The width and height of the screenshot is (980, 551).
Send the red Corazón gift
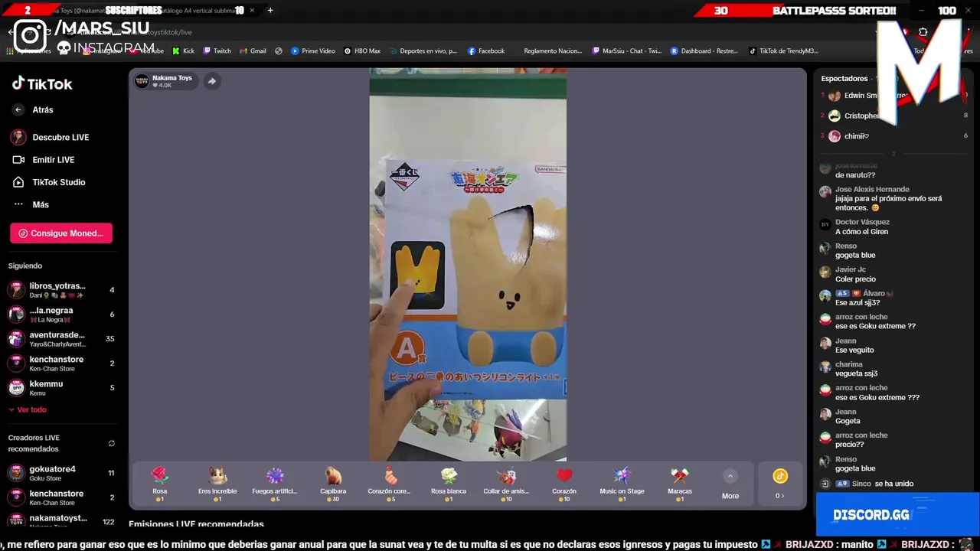[564, 484]
